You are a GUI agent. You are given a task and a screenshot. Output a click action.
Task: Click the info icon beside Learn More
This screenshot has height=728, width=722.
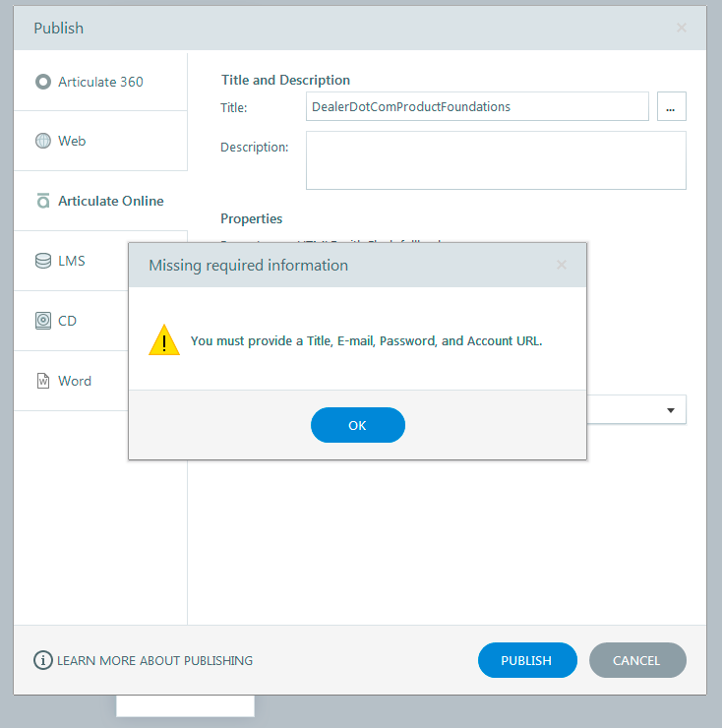point(42,660)
